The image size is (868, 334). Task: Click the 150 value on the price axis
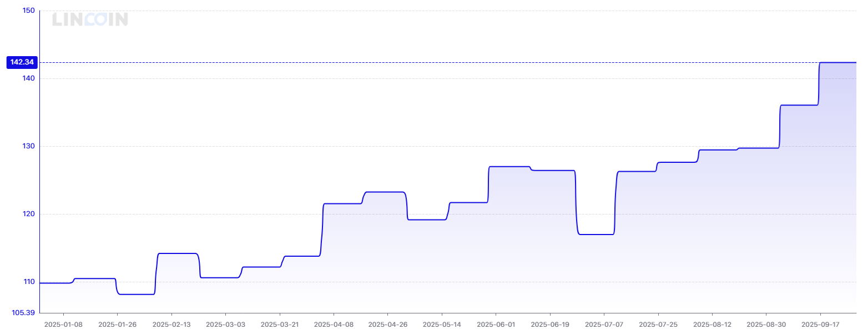(28, 11)
